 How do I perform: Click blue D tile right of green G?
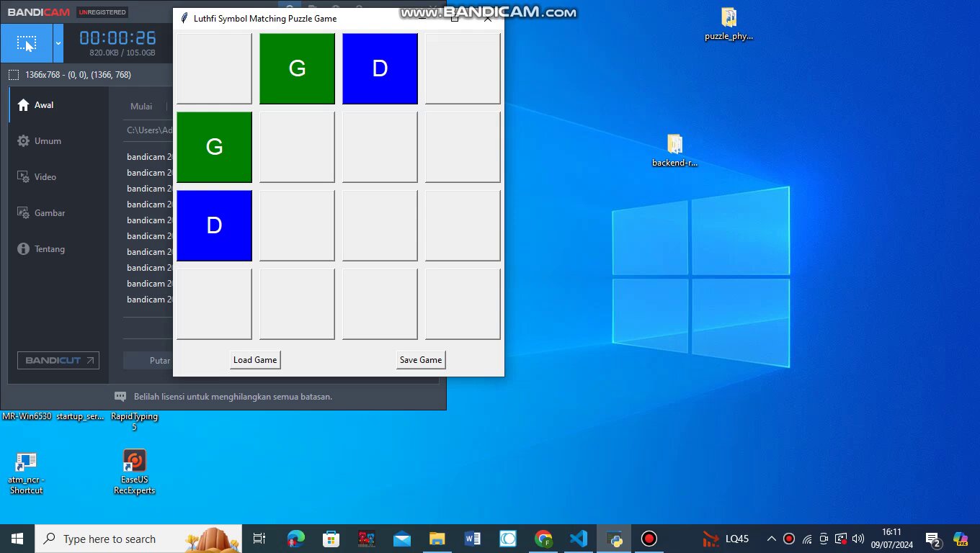[x=380, y=68]
